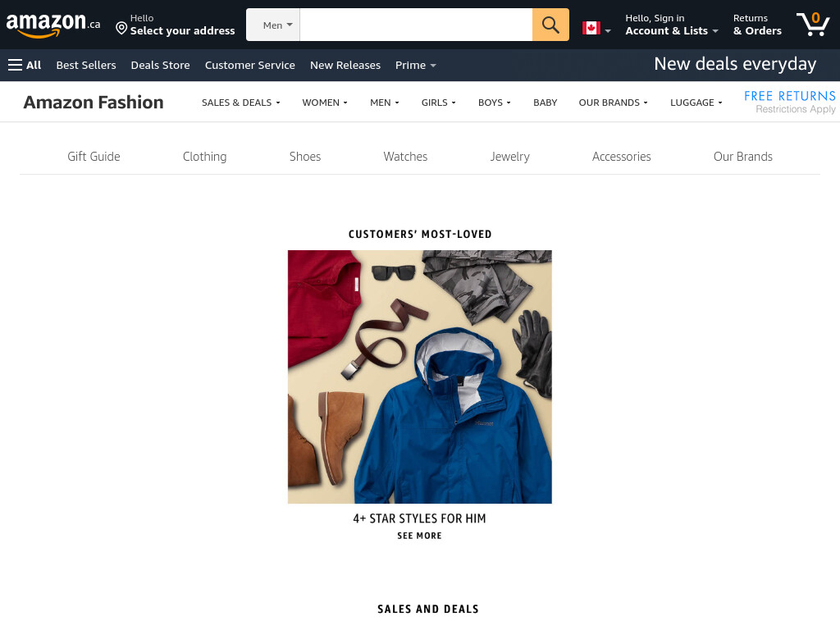The width and height of the screenshot is (840, 630).
Task: Open the shopping cart icon
Action: pyautogui.click(x=813, y=25)
